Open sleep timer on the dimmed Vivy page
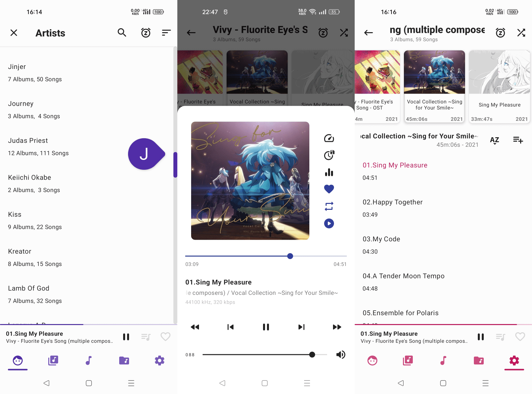 [x=323, y=33]
